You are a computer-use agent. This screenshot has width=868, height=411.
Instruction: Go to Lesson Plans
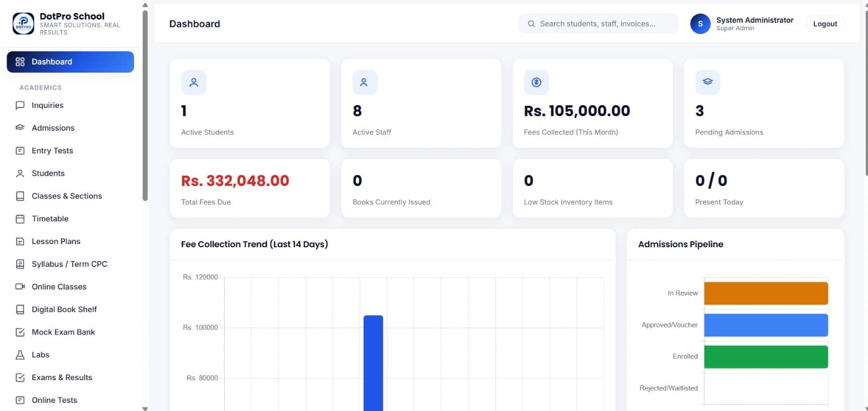[x=71, y=241]
